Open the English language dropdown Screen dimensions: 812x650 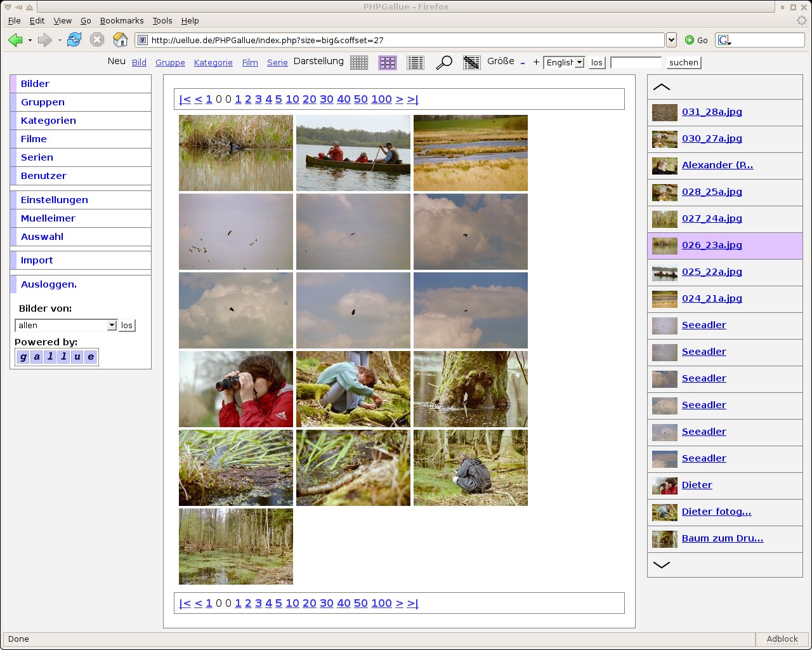coord(564,62)
